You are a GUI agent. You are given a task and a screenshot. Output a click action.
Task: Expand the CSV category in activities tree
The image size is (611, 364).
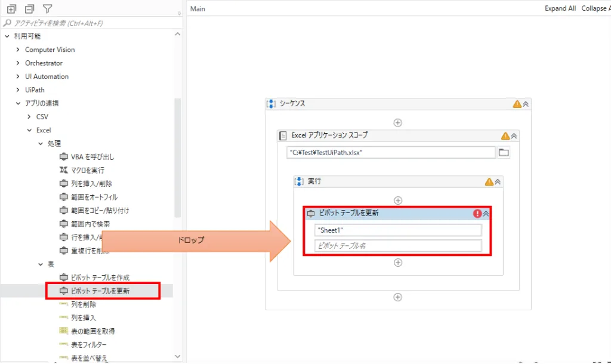[29, 116]
